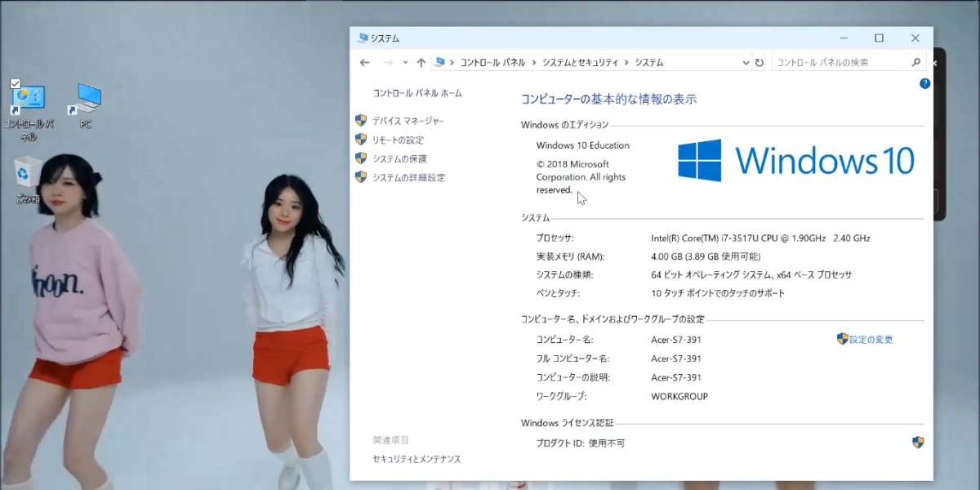This screenshot has height=490, width=980.
Task: Uncheck the コントロール パネル desktop icon checkbox
Action: [15, 83]
